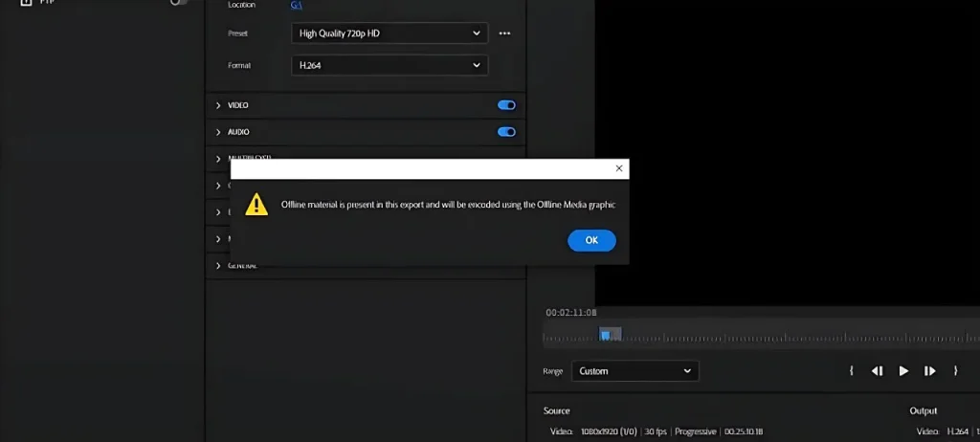Step forward one frame in preview
The height and width of the screenshot is (442, 980).
[x=929, y=371]
